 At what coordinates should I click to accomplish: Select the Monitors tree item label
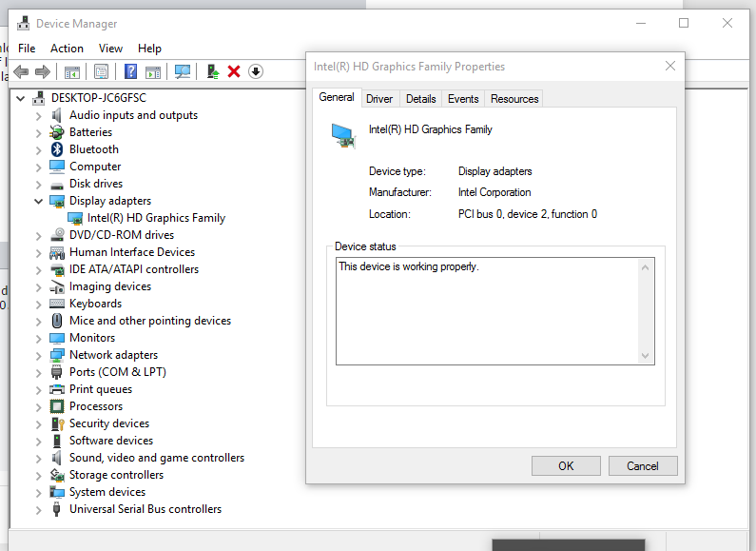click(x=92, y=338)
